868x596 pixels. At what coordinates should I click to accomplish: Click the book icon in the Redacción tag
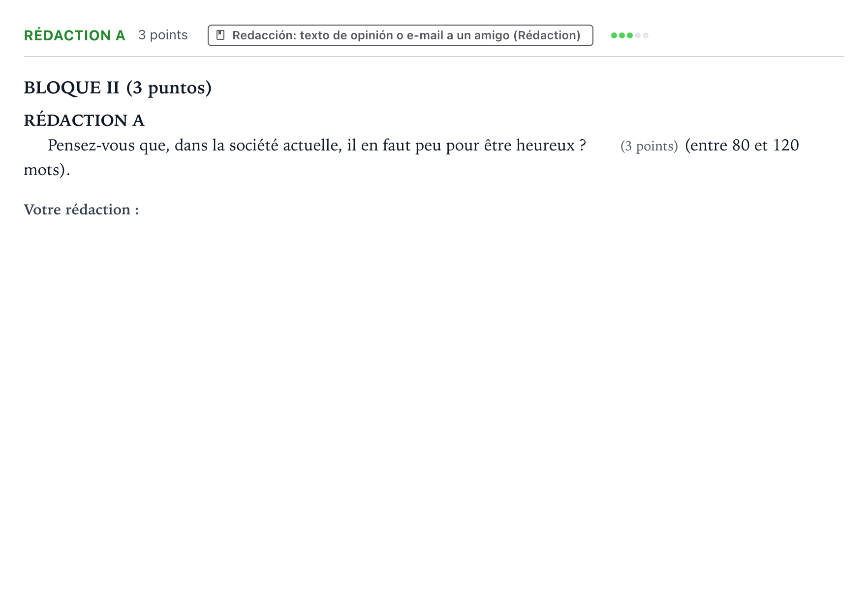(220, 35)
